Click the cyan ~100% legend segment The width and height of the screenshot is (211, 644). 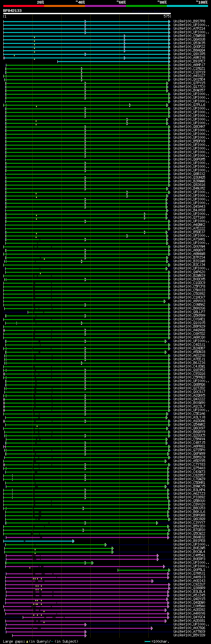coord(187,6)
